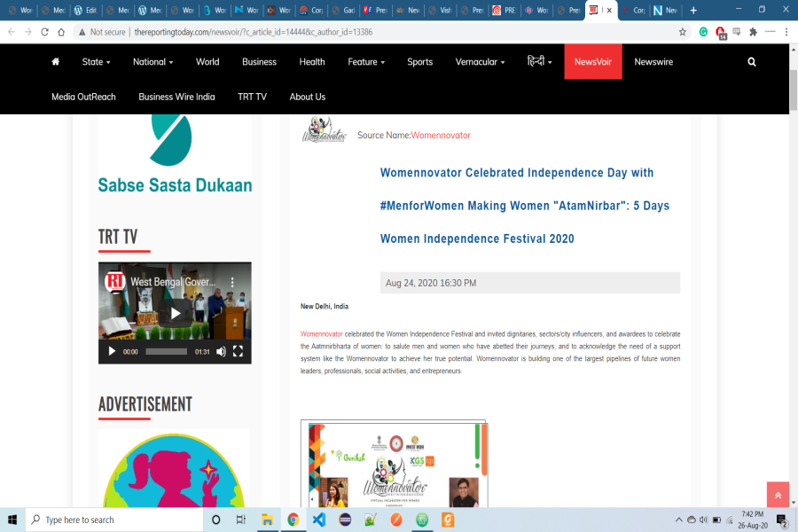Go to the site home icon in navbar
Viewport: 798px width, 532px height.
56,61
